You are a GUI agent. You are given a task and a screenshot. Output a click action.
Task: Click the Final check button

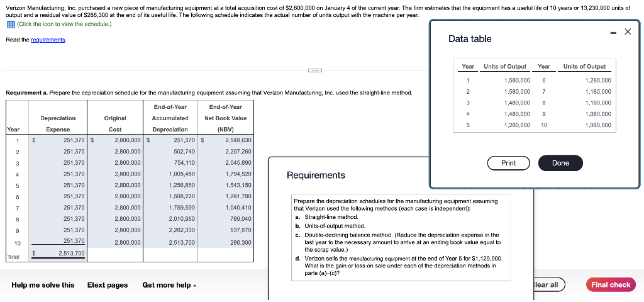tap(611, 285)
